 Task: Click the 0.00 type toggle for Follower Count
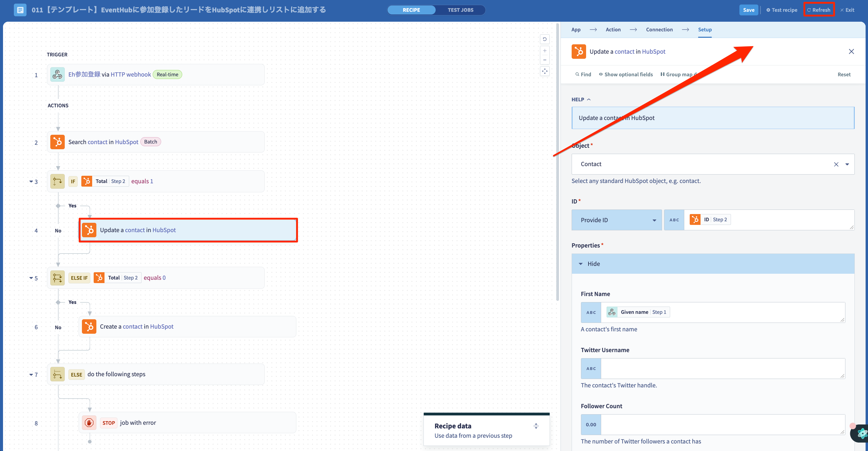591,424
